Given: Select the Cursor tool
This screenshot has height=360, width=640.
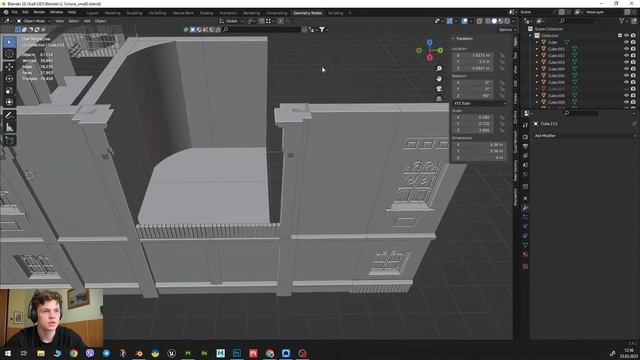Looking at the screenshot, I should tap(9, 54).
